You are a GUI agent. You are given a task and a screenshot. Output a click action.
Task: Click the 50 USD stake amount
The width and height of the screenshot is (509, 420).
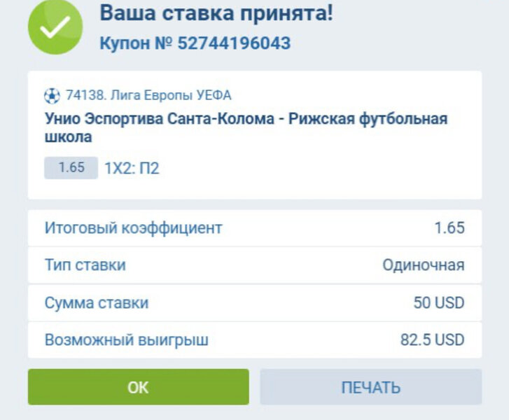tap(438, 303)
